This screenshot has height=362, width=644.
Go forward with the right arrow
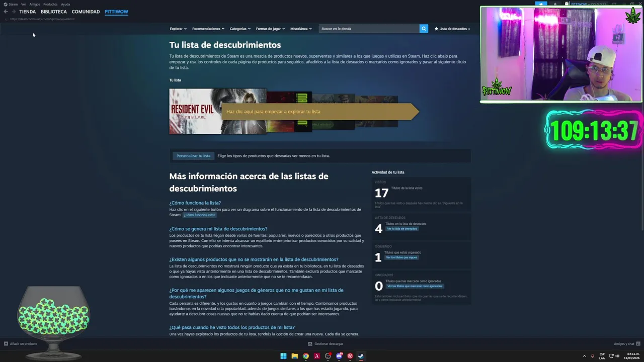pos(13,12)
